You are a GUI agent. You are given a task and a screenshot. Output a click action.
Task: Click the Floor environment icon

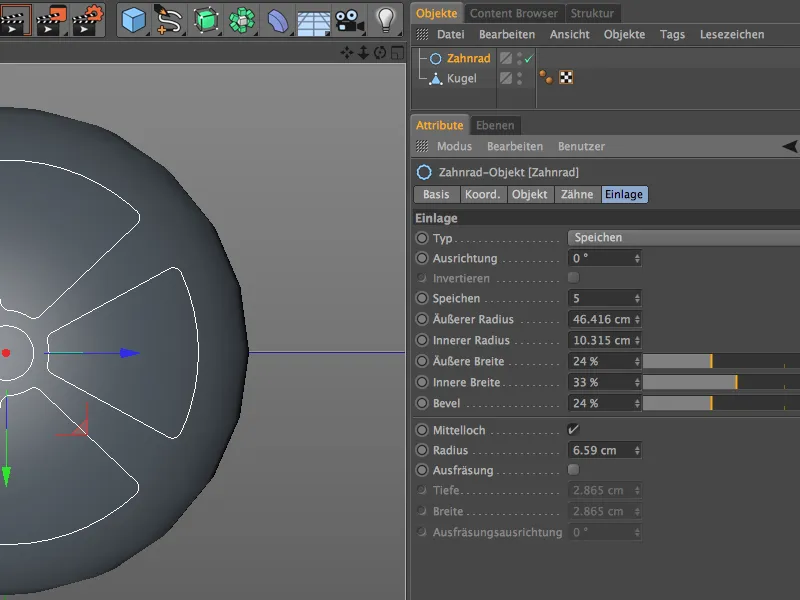(x=313, y=22)
